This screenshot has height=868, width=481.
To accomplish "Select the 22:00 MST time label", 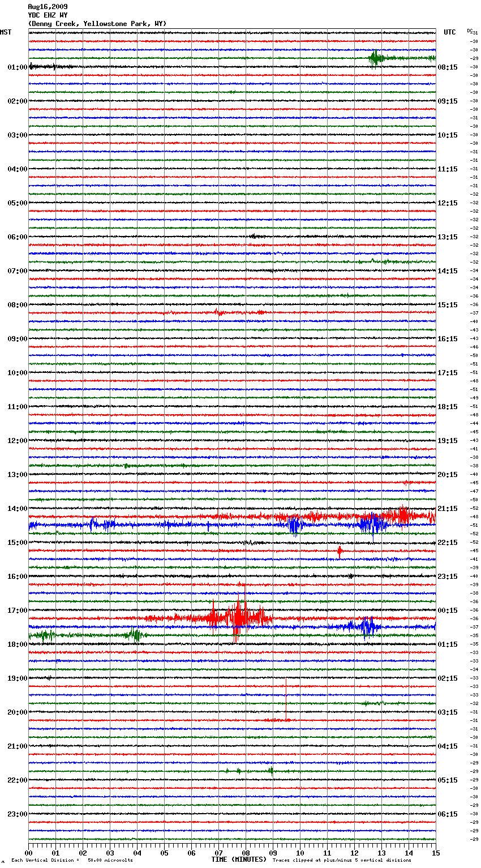I will tap(18, 780).
